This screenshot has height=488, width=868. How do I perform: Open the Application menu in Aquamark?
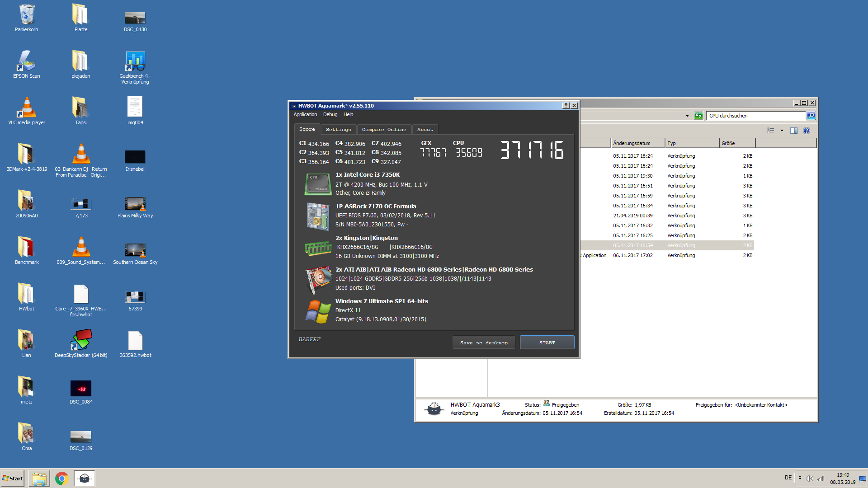(305, 115)
